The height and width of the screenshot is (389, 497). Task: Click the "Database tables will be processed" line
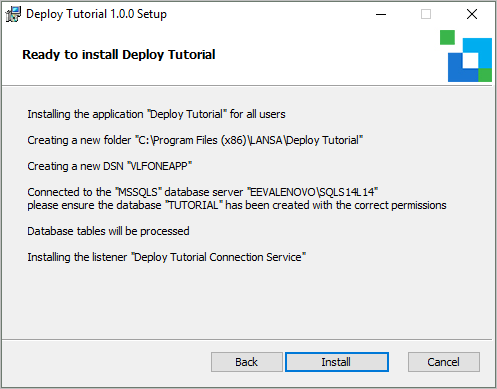pos(108,231)
